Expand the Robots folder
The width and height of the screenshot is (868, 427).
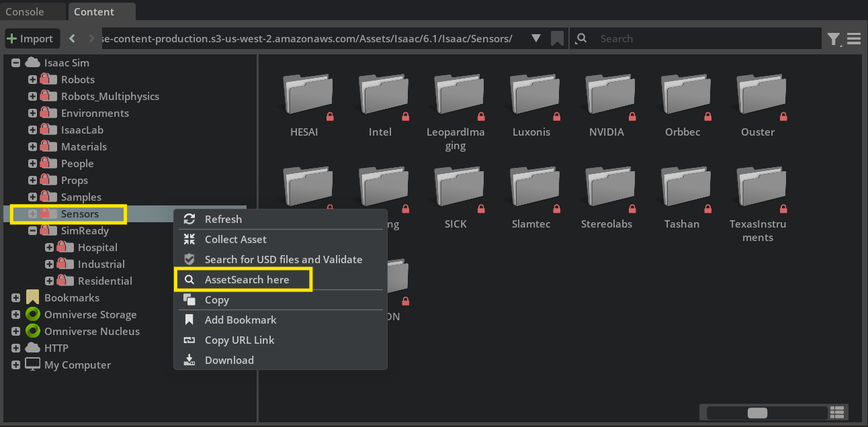pos(32,79)
